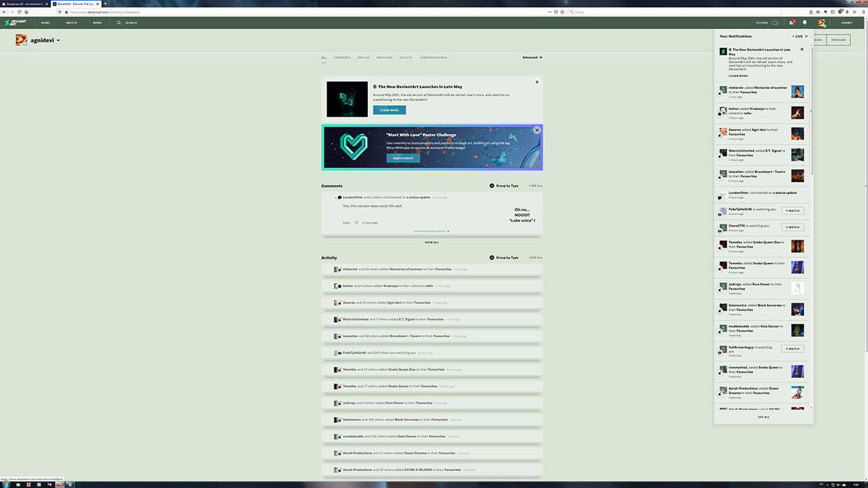Click Learn More in the notifications panel
The width and height of the screenshot is (868, 488).
pyautogui.click(x=738, y=76)
